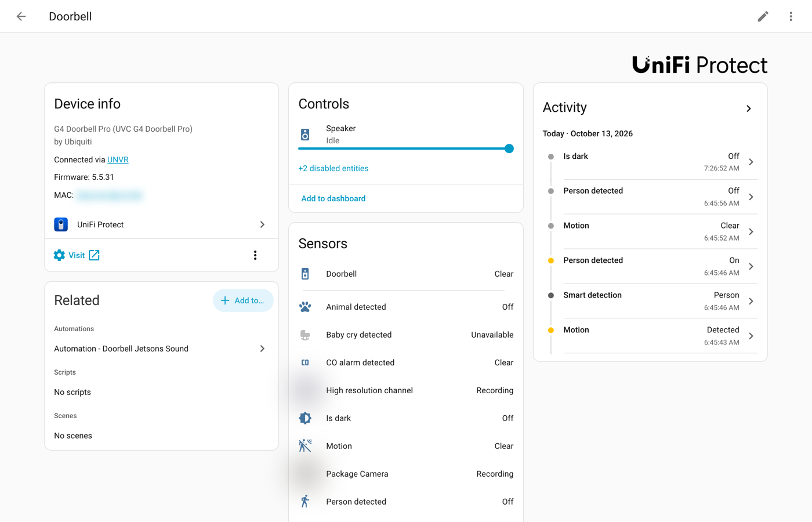Open Is dark 7:26:52 AM activity chevron

tap(751, 162)
